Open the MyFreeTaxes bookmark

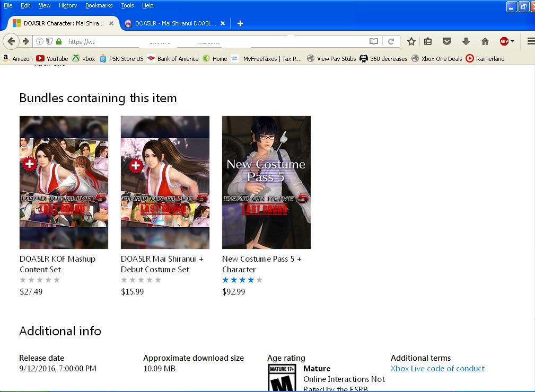[267, 59]
